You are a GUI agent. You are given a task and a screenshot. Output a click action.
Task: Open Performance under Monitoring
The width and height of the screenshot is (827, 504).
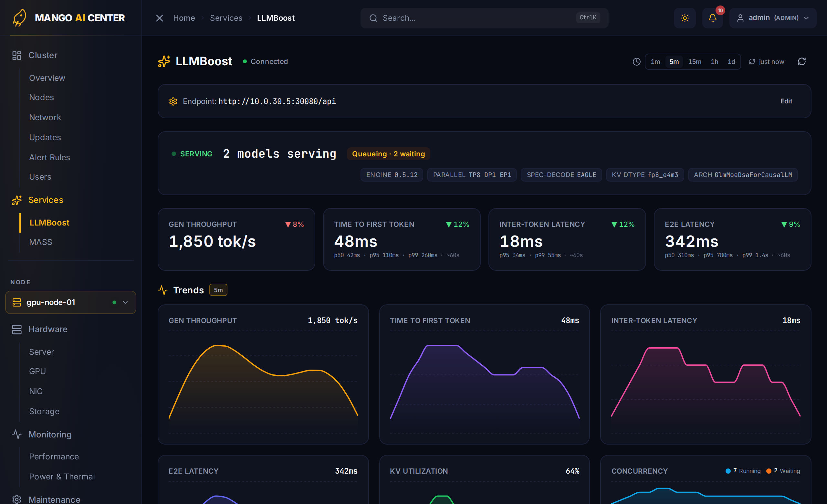click(54, 457)
